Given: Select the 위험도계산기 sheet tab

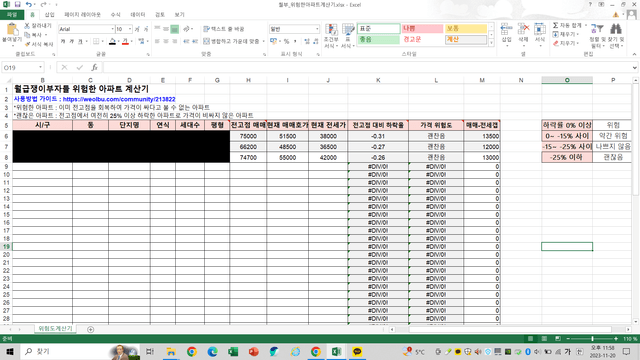Looking at the screenshot, I should tap(55, 329).
